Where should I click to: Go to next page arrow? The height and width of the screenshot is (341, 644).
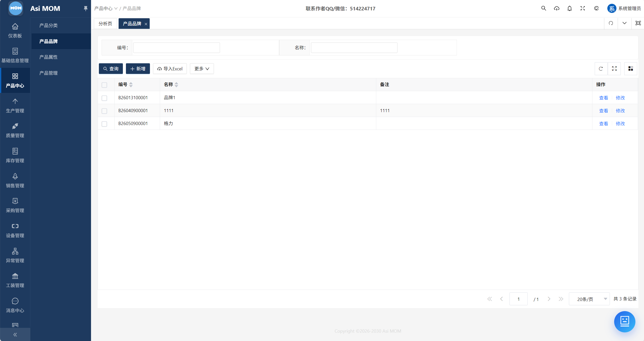[549, 299]
